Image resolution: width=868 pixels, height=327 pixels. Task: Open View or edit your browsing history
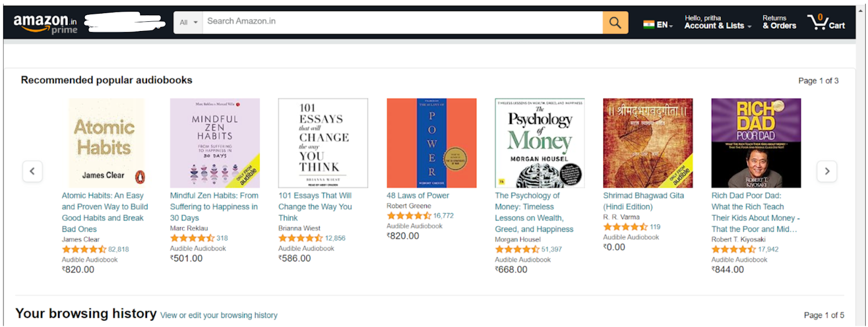click(x=219, y=315)
